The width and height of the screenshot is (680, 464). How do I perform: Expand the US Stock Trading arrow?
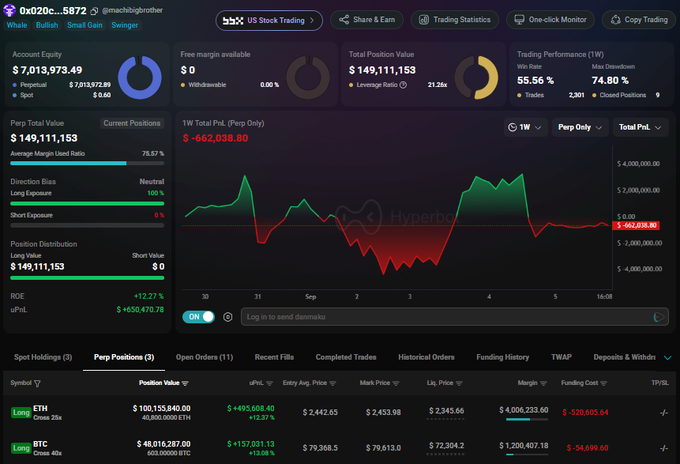pos(312,20)
